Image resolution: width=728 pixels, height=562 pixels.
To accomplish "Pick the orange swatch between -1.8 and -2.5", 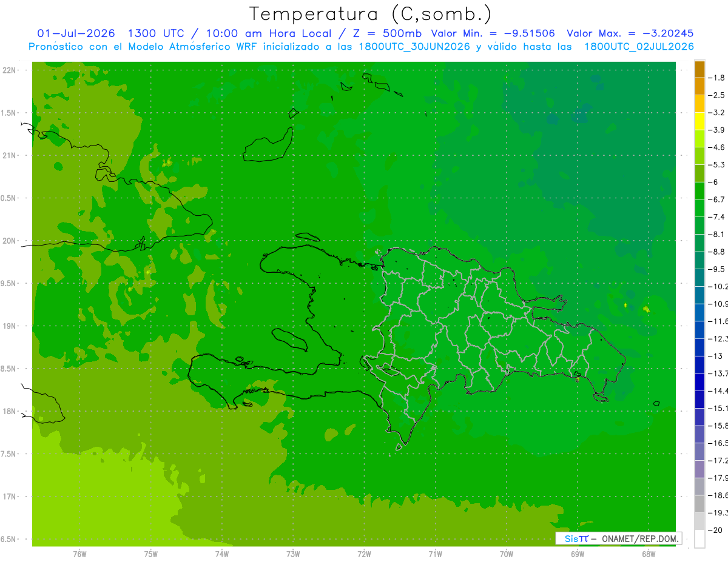I will (x=699, y=87).
